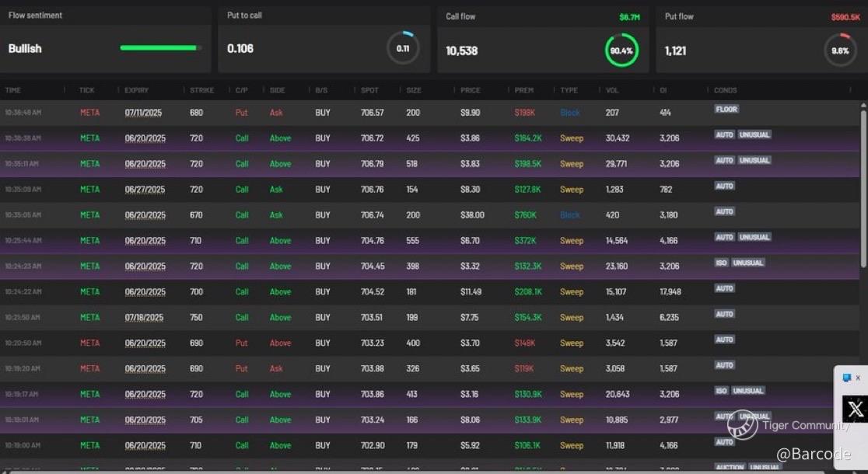Sort by the EXPIRY column header
Screen dimensions: 868x474
(137, 90)
